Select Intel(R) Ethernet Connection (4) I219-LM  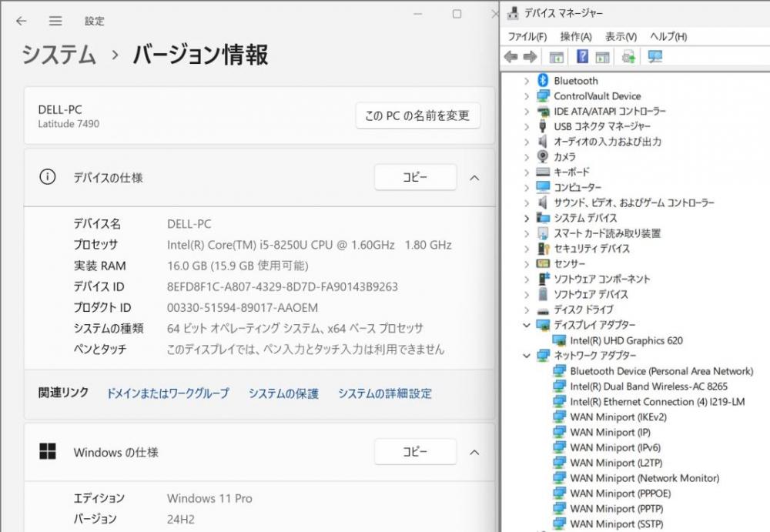[x=657, y=402]
